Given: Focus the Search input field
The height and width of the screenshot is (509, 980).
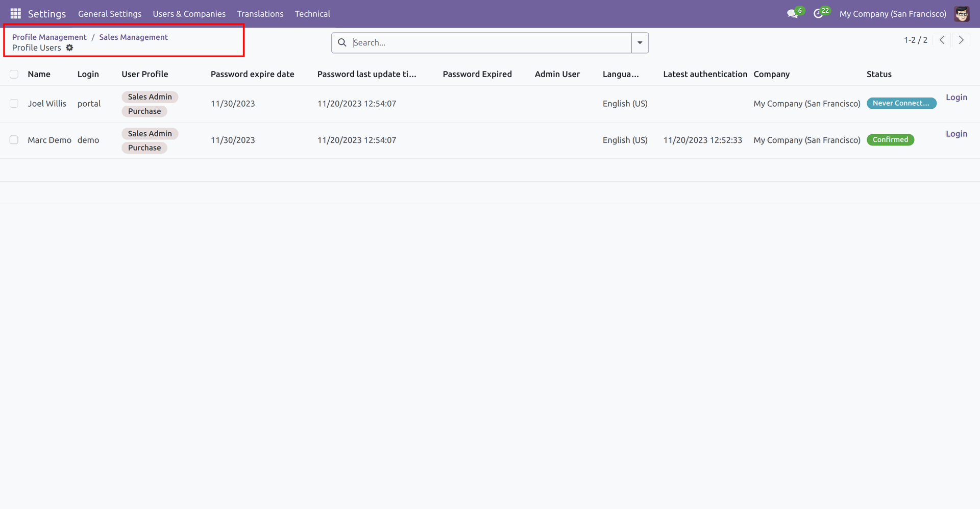Looking at the screenshot, I should click(x=490, y=43).
